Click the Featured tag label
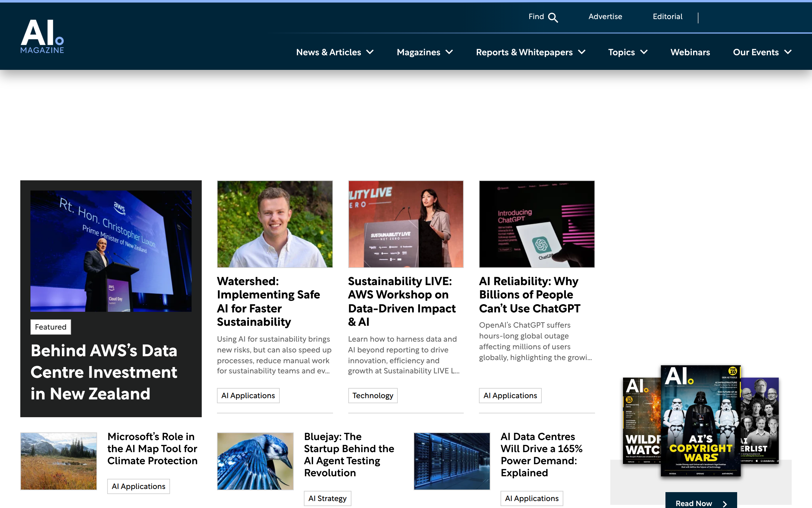 click(51, 327)
